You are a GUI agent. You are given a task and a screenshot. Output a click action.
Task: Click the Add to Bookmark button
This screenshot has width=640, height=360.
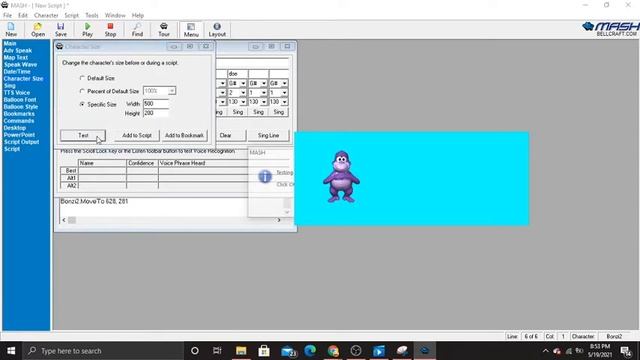click(184, 135)
